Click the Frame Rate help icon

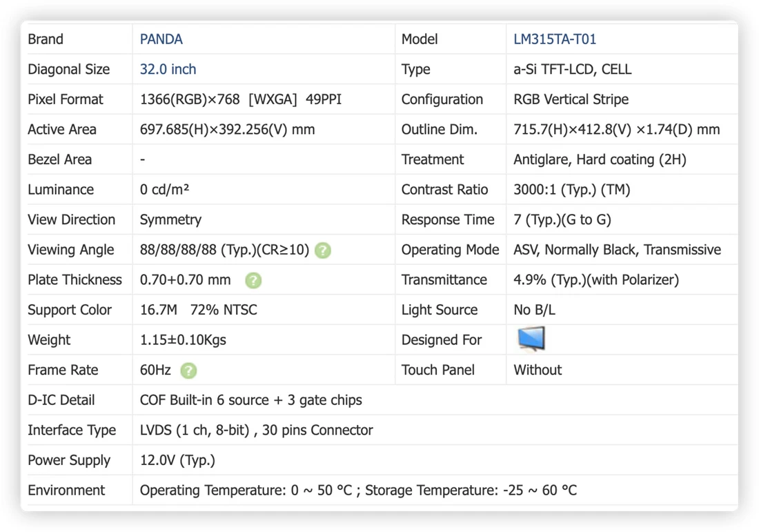tap(188, 371)
